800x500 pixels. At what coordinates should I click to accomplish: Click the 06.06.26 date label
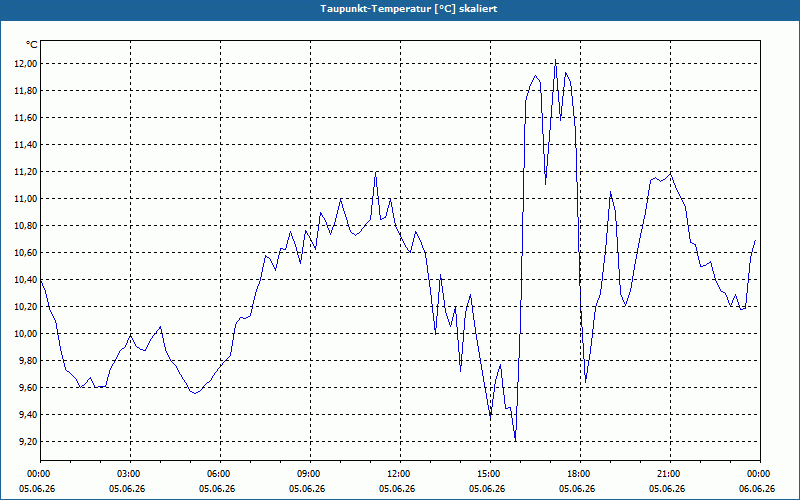[x=757, y=489]
